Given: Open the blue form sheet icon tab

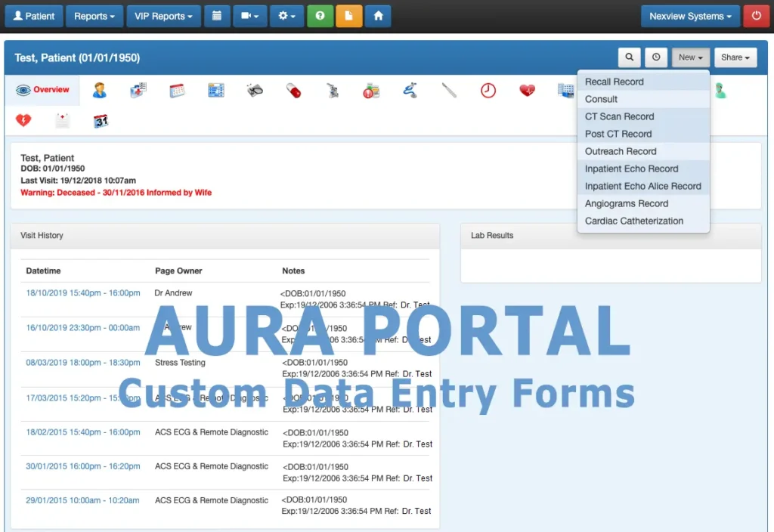Looking at the screenshot, I should (216, 91).
